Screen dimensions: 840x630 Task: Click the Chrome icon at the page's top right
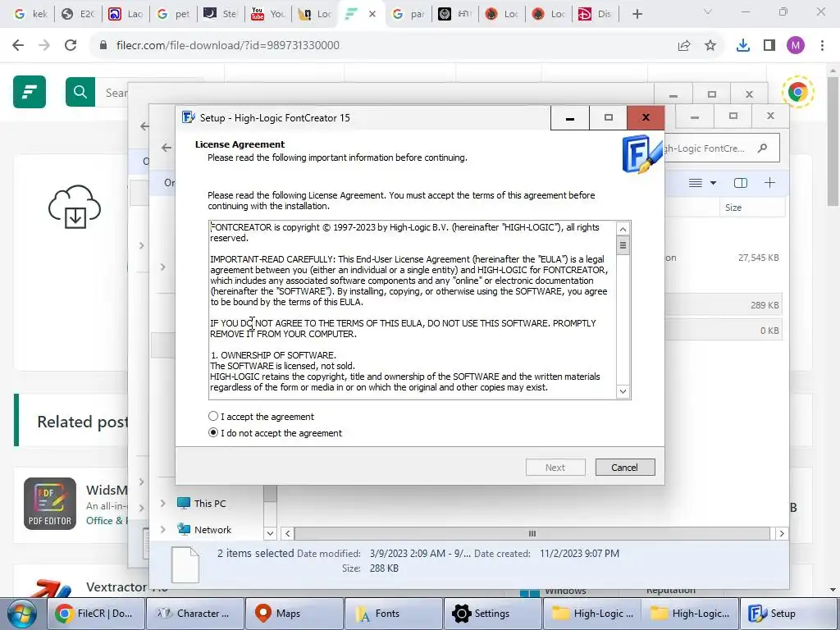click(x=797, y=92)
